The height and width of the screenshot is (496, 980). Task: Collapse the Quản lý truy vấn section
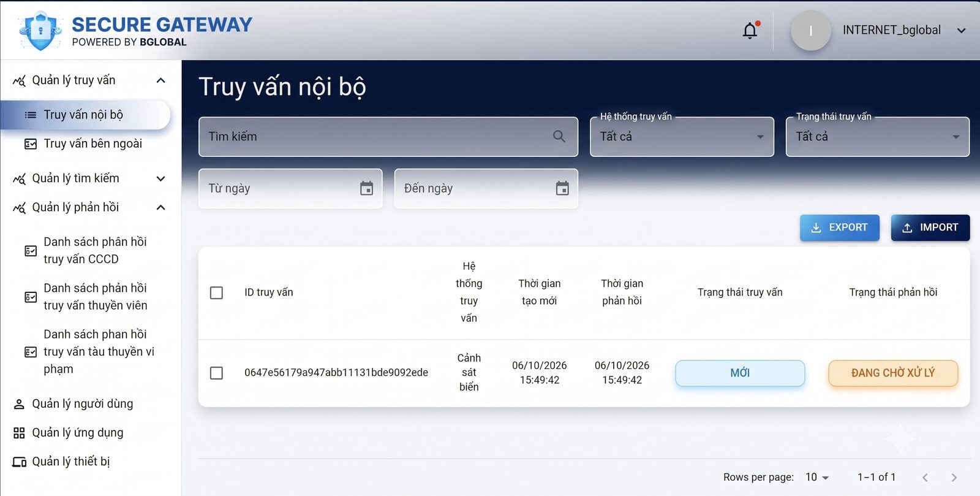[160, 80]
